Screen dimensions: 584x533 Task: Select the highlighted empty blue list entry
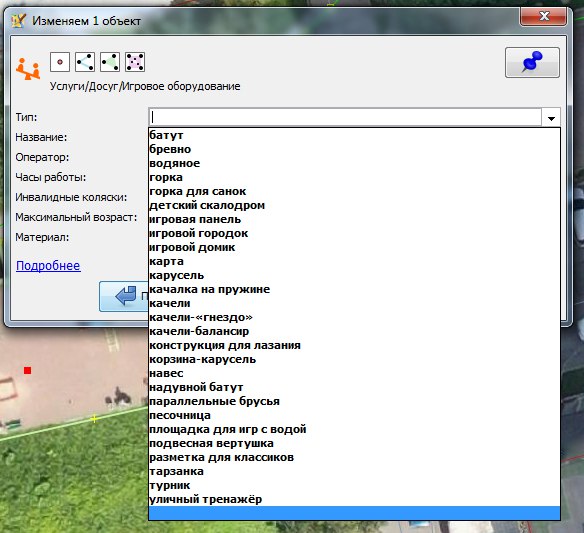click(x=354, y=513)
